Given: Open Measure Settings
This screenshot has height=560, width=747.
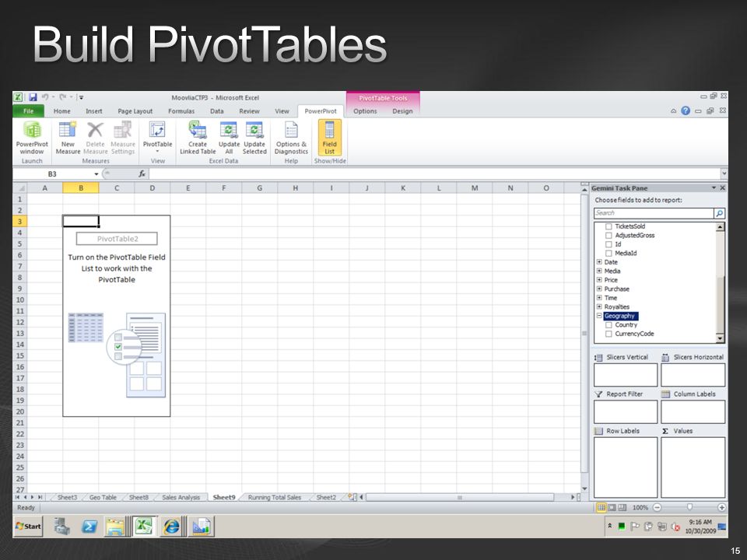Looking at the screenshot, I should (123, 137).
